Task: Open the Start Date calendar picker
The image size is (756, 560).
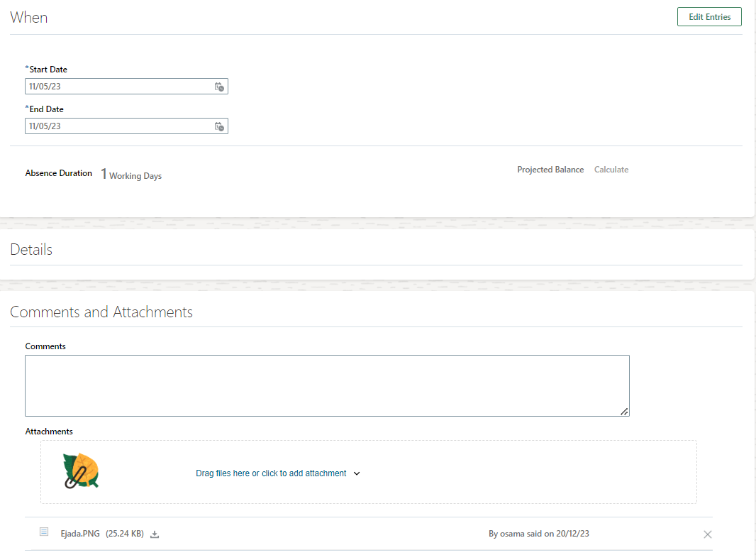Action: click(x=219, y=87)
